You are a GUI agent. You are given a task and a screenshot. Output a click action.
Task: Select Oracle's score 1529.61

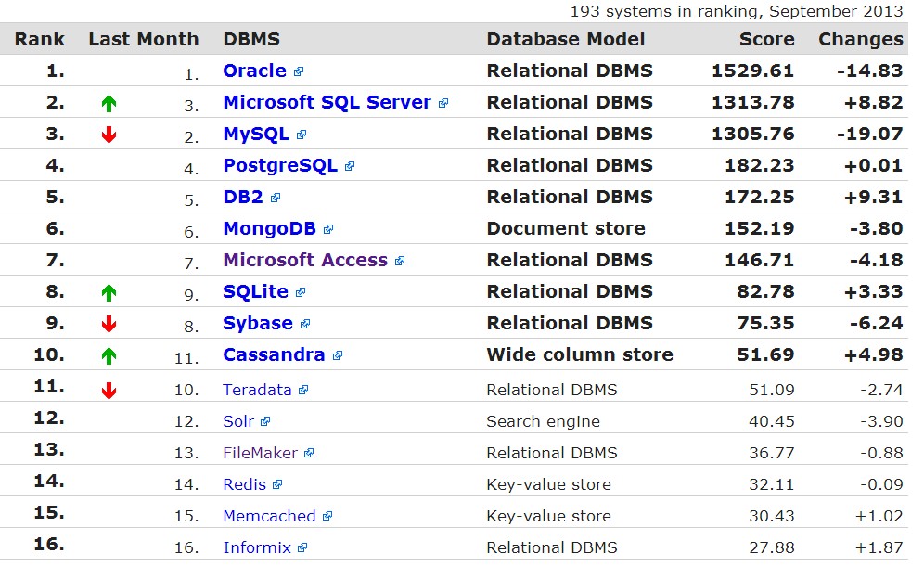coord(753,71)
